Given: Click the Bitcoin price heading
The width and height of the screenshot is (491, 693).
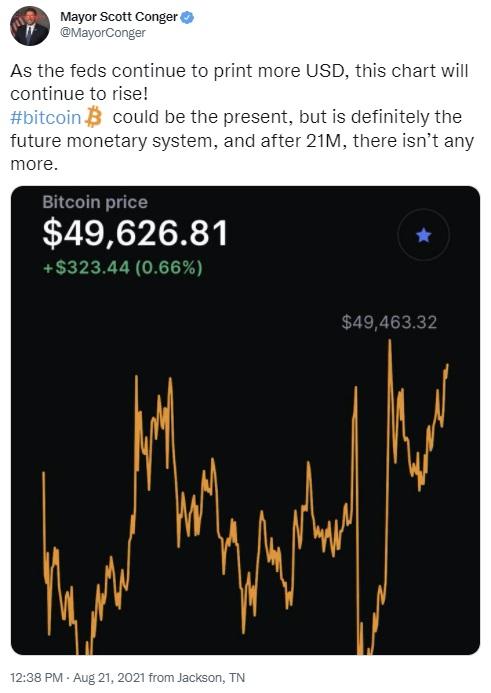Looking at the screenshot, I should (x=95, y=202).
